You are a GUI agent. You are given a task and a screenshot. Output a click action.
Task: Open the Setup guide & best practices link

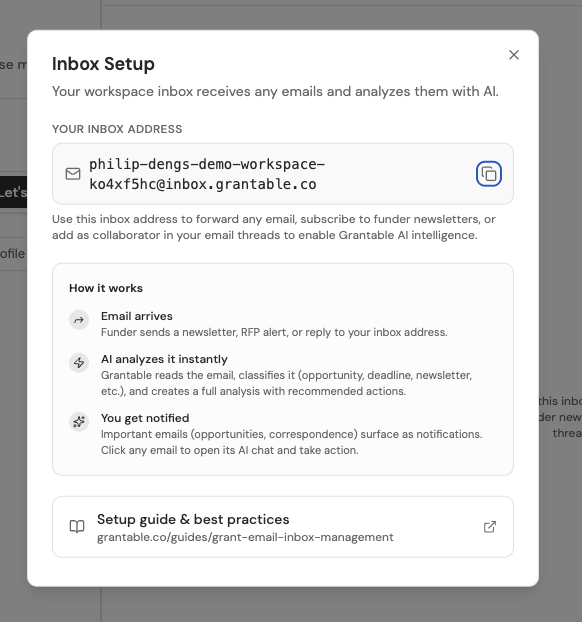[x=283, y=527]
